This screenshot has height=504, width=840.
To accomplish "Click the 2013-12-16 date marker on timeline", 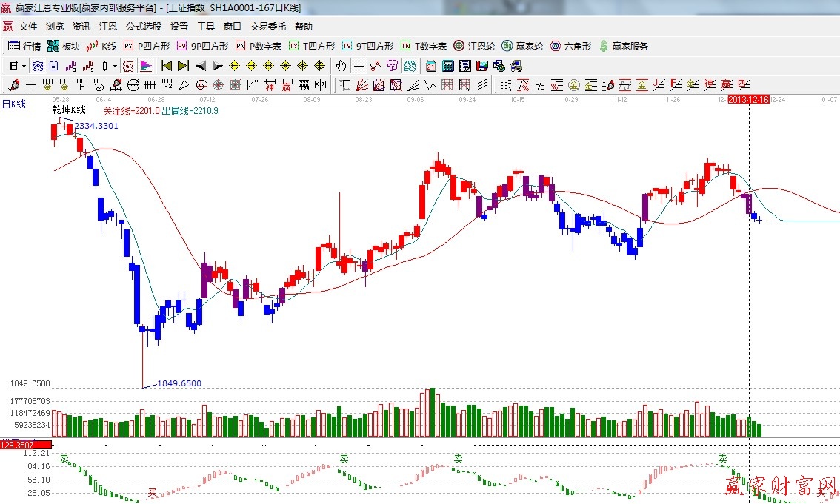I will pos(749,98).
